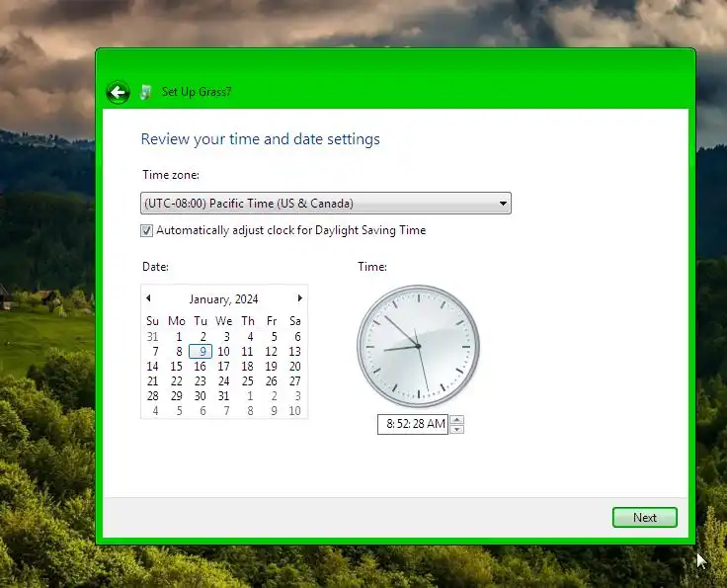This screenshot has width=727, height=588.
Task: Select January 10 in the calendar
Action: (x=223, y=352)
